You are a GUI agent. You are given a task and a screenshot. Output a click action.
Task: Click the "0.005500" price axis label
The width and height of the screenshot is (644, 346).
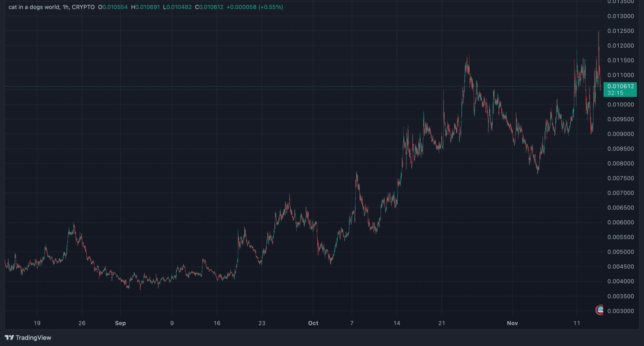[x=622, y=237]
